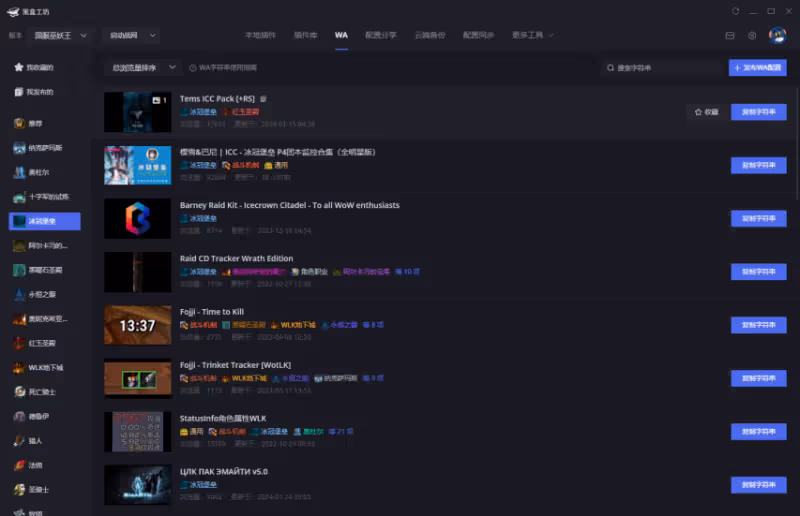
Task: Click the refresh icon in title bar
Action: (735, 11)
